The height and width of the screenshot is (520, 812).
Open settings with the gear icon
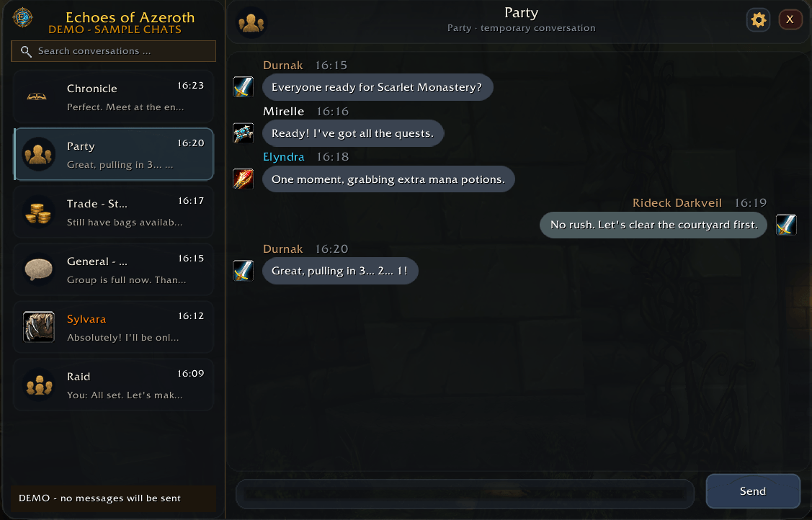tap(758, 20)
